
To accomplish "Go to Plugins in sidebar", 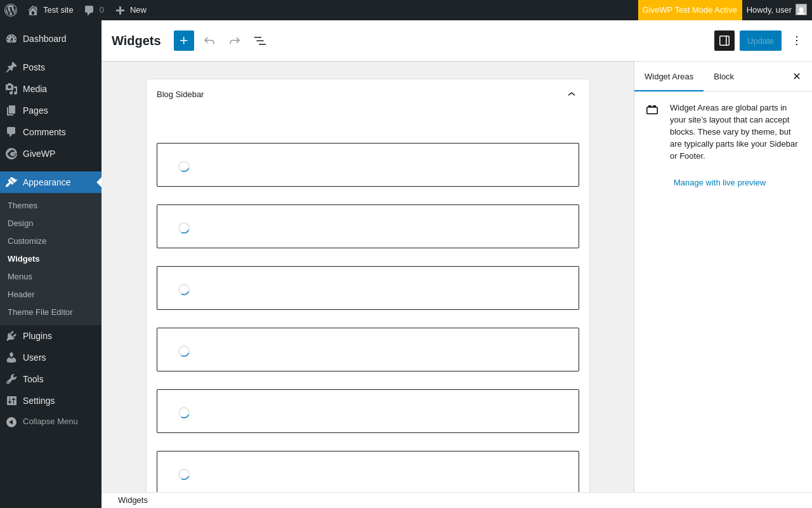I will point(37,336).
